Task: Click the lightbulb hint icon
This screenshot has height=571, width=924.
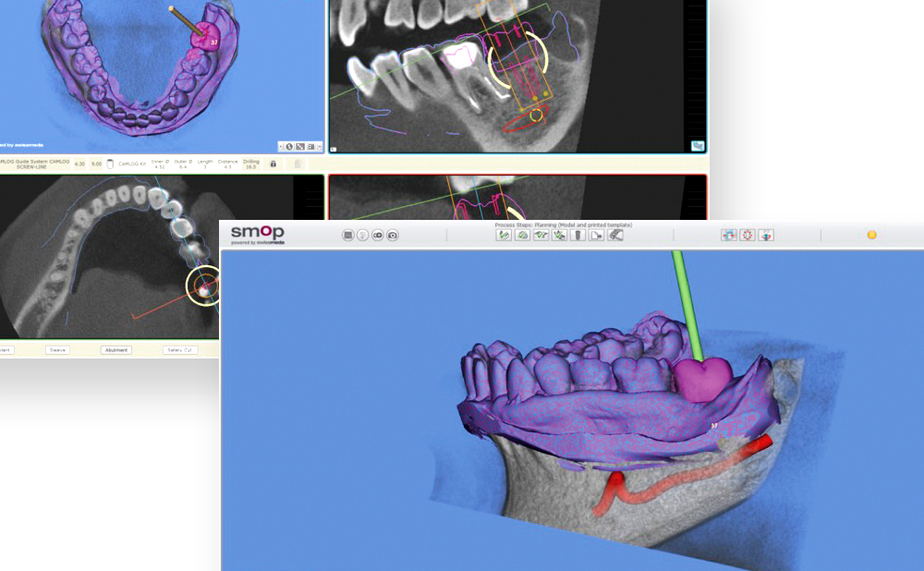Action: pos(363,236)
